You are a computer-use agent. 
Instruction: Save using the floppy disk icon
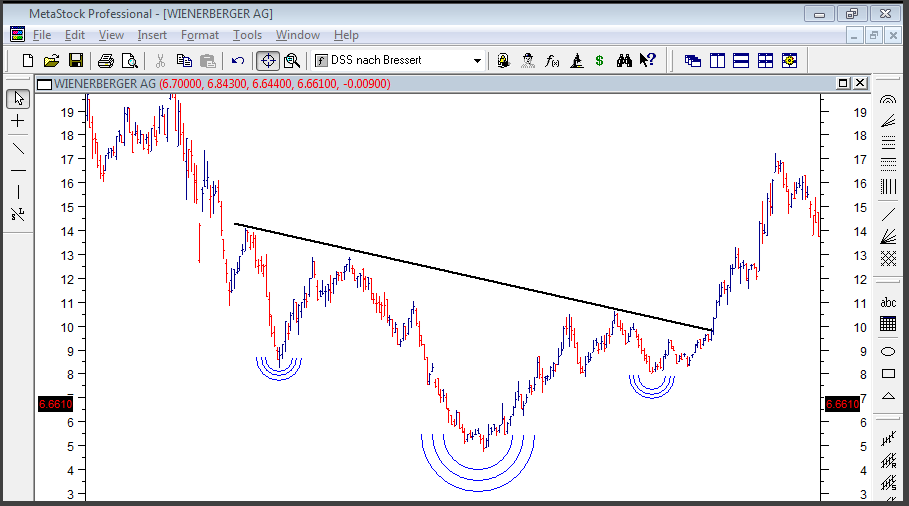76,60
